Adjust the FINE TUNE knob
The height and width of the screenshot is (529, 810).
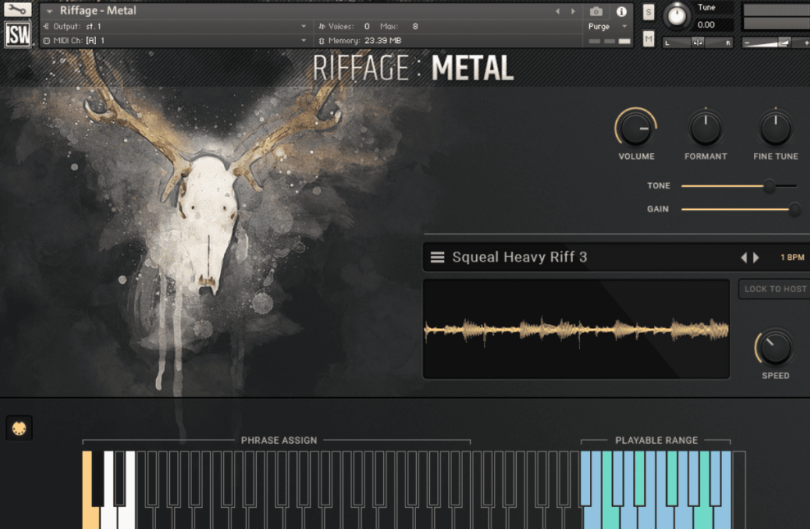(x=775, y=128)
